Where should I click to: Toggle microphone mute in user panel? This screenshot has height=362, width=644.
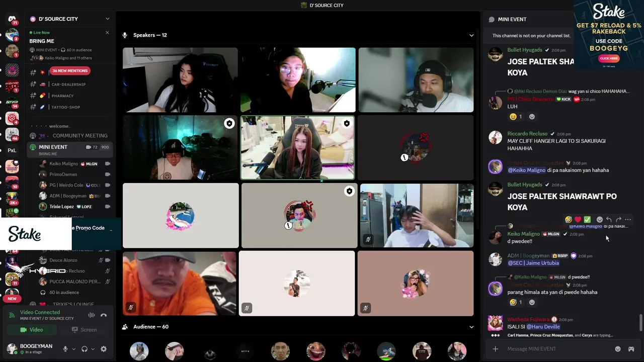click(65, 349)
